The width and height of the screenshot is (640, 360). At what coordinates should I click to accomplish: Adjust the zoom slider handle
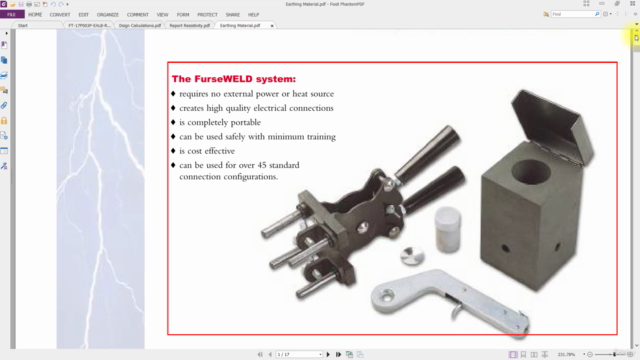pos(614,354)
